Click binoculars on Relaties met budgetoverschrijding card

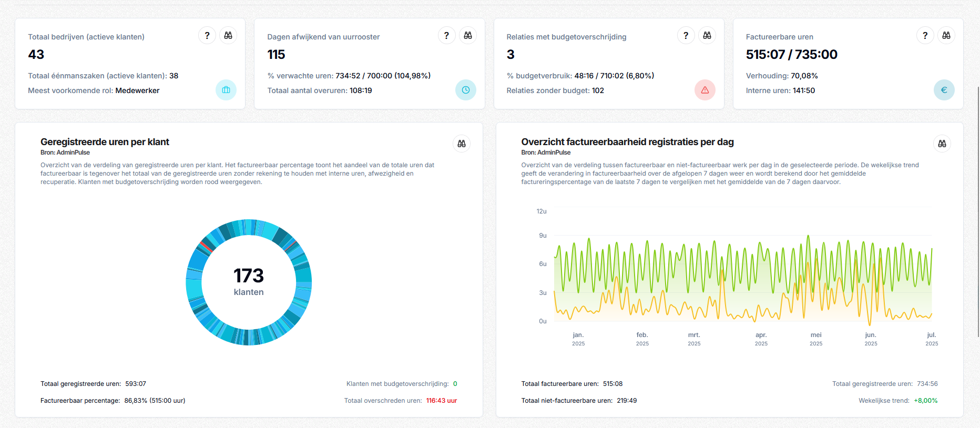pyautogui.click(x=707, y=36)
